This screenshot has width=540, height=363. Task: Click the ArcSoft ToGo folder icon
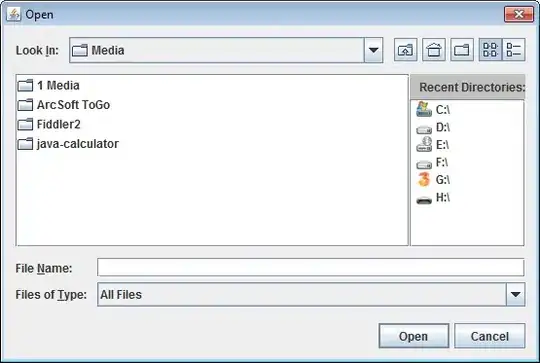[x=25, y=105]
